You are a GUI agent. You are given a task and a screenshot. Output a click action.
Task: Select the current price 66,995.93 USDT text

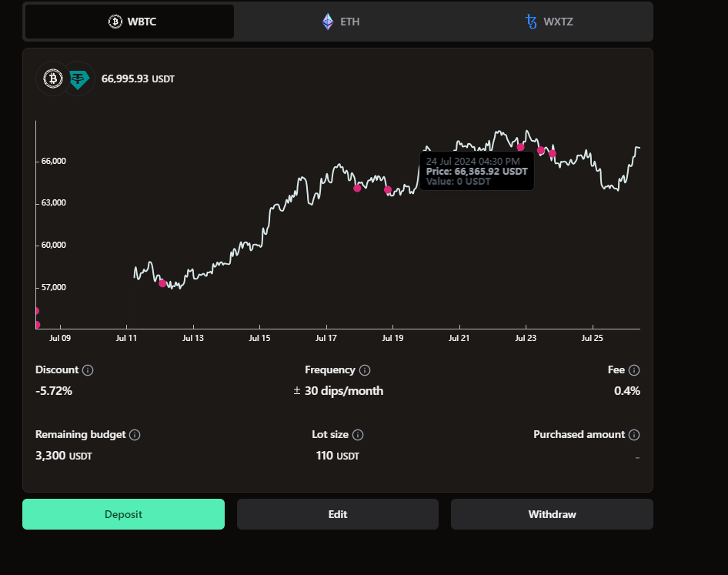point(138,79)
